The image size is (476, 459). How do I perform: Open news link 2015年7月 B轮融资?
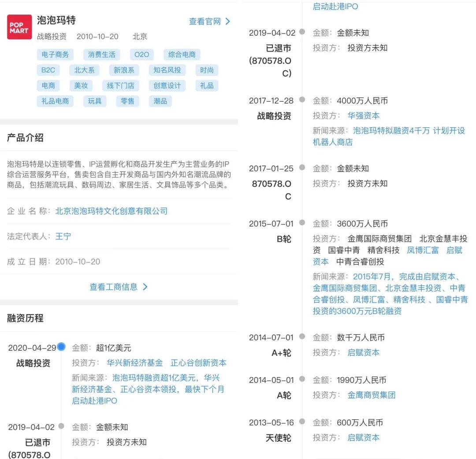tap(390, 294)
